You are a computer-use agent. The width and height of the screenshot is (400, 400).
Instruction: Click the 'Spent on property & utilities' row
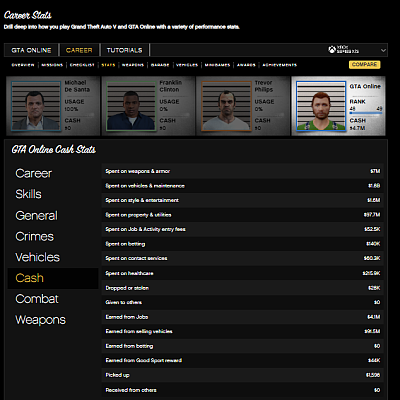tap(243, 215)
